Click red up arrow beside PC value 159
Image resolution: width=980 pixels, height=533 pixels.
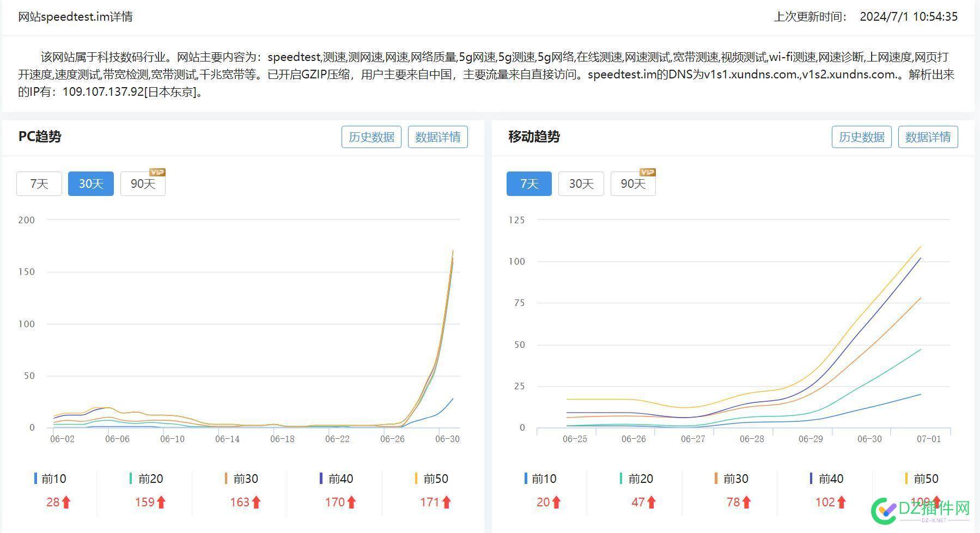(161, 502)
